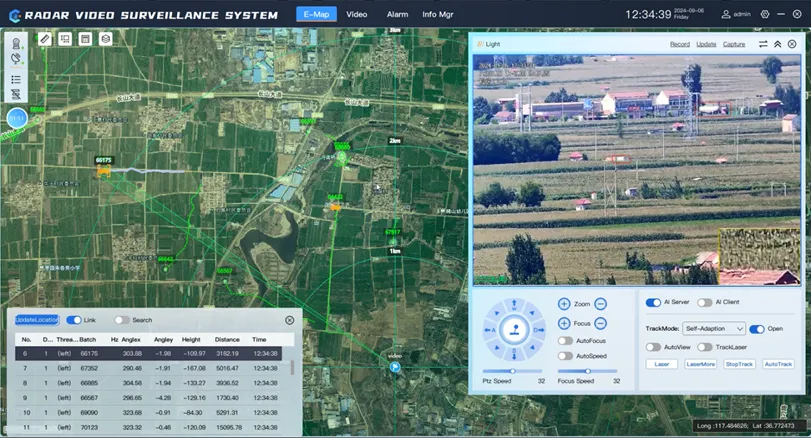The image size is (811, 438).
Task: Click the StopTrack button
Action: (738, 364)
